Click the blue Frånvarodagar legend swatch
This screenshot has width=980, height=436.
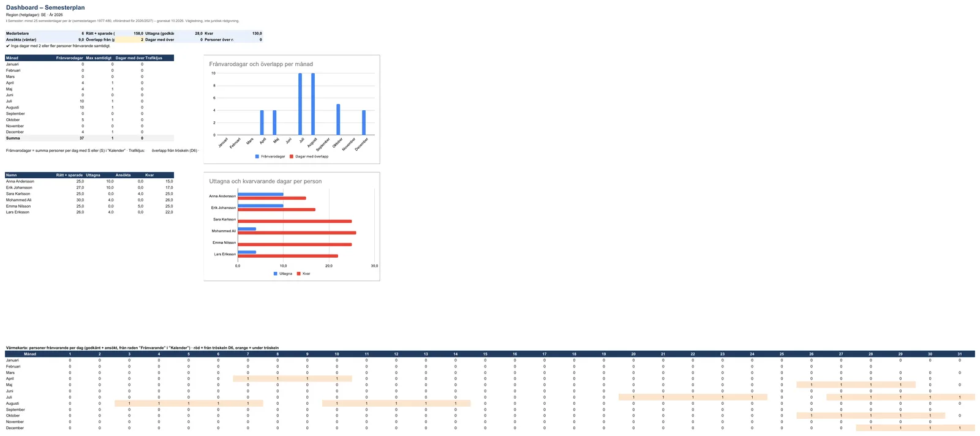click(257, 157)
